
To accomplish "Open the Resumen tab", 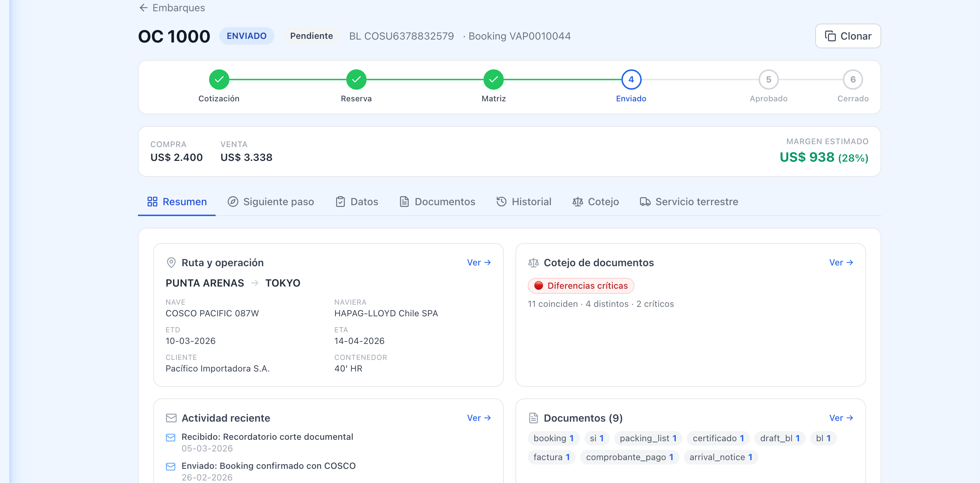I will click(177, 202).
